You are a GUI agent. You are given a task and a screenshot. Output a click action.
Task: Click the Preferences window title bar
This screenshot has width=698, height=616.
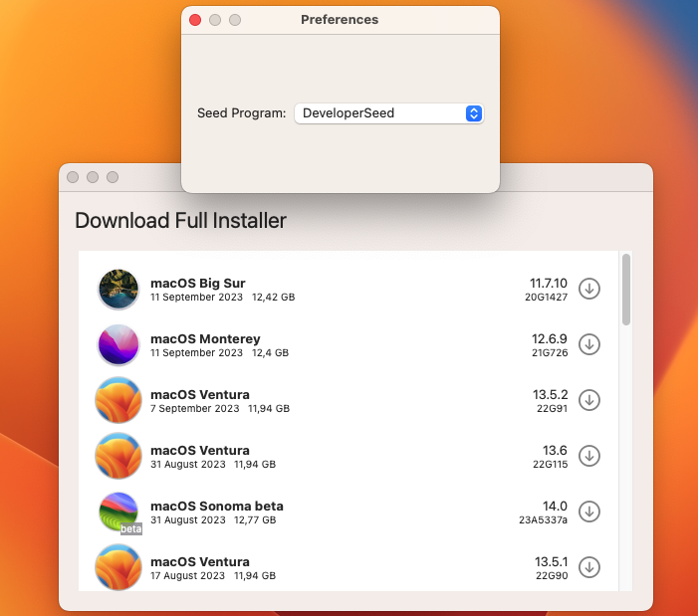[x=340, y=20]
